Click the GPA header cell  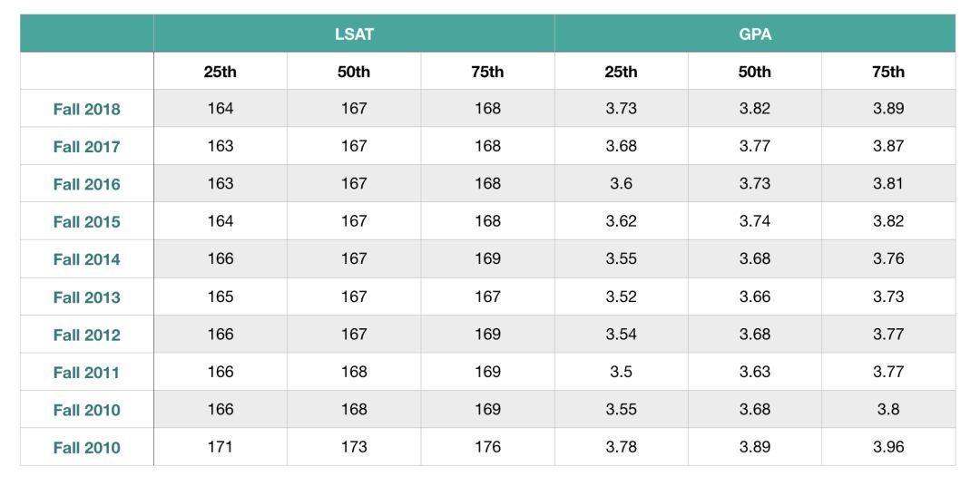[754, 34]
